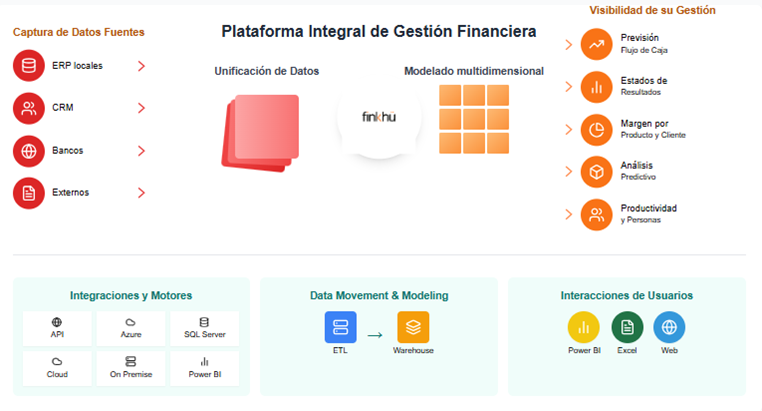Click the Previsión Flujo de Caja trend icon
762x411 pixels.
click(x=596, y=44)
